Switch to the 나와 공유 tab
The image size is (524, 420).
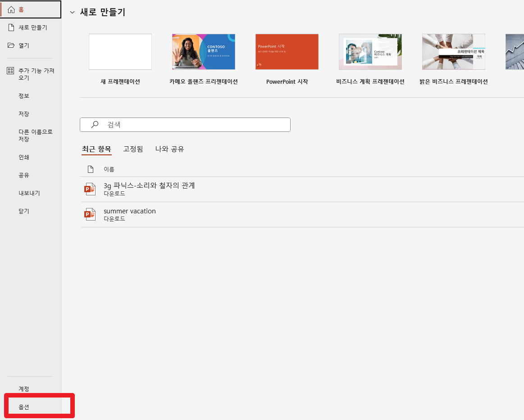(169, 149)
